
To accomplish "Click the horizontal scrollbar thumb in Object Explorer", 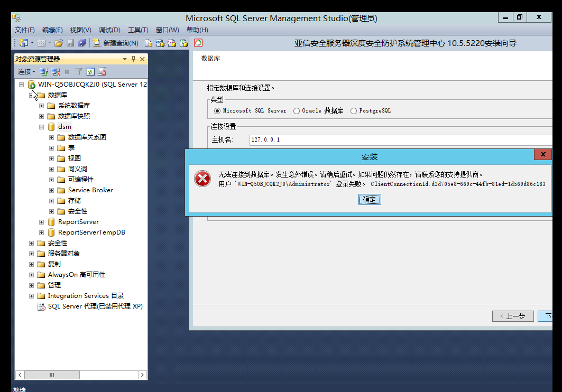I will tap(52, 375).
